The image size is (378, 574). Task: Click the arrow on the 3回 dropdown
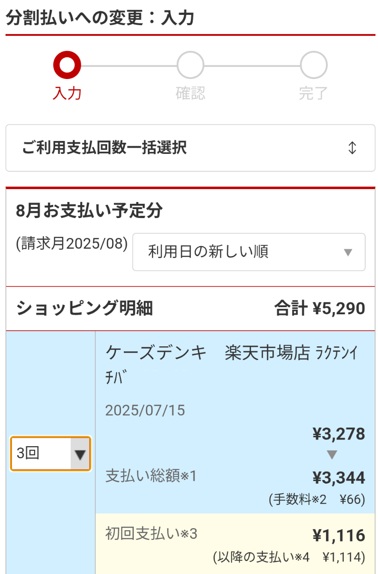click(80, 454)
